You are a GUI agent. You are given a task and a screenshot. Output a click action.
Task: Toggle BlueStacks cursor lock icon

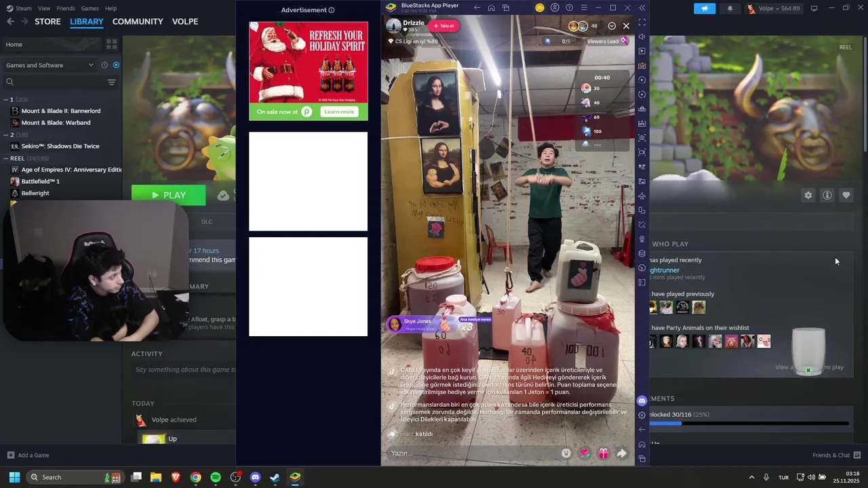pos(642,52)
